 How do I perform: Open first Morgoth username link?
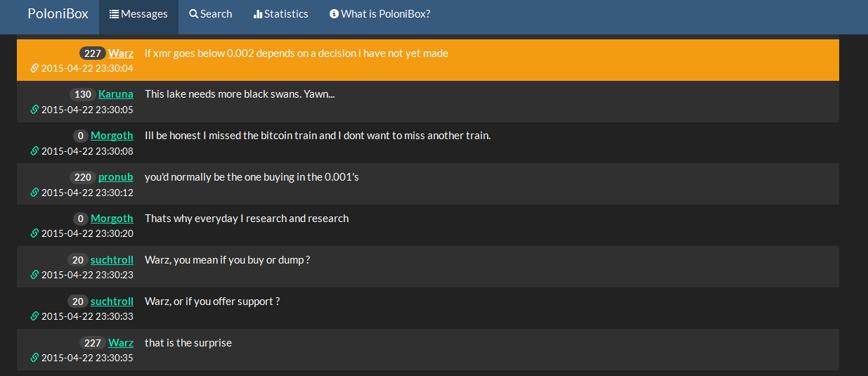tap(112, 136)
